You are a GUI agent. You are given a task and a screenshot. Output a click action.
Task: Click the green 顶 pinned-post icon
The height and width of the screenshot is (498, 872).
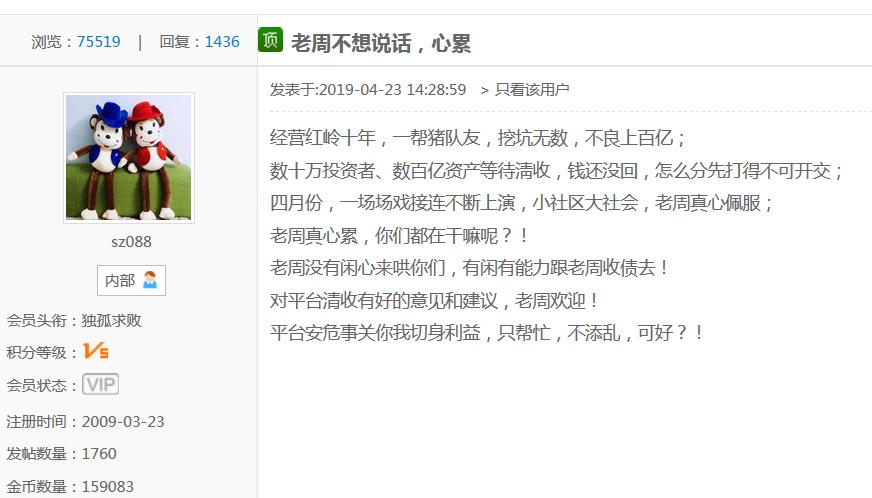click(x=270, y=40)
